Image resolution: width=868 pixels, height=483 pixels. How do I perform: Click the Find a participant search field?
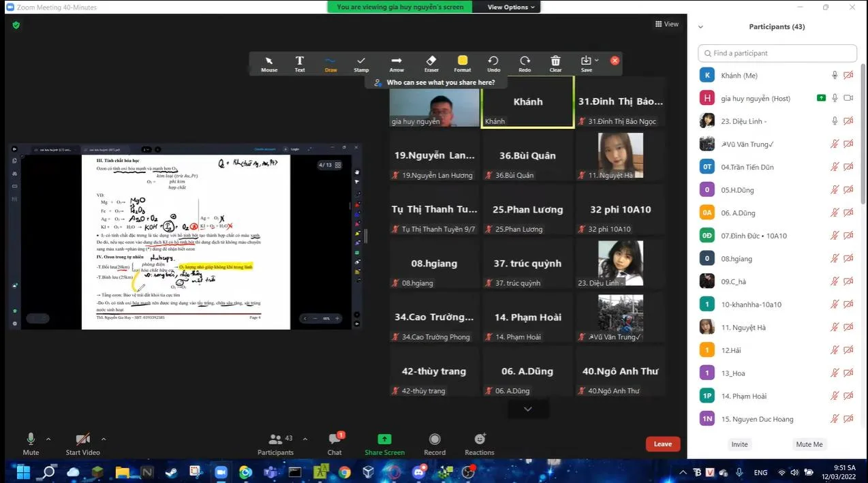pos(777,53)
